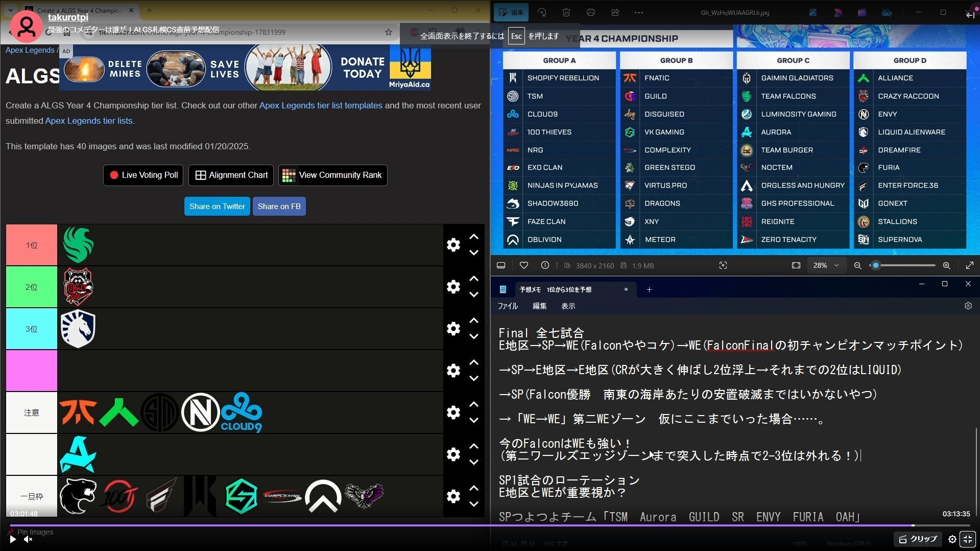Click the 2位 green tier label
This screenshot has width=980, height=551.
tap(32, 287)
